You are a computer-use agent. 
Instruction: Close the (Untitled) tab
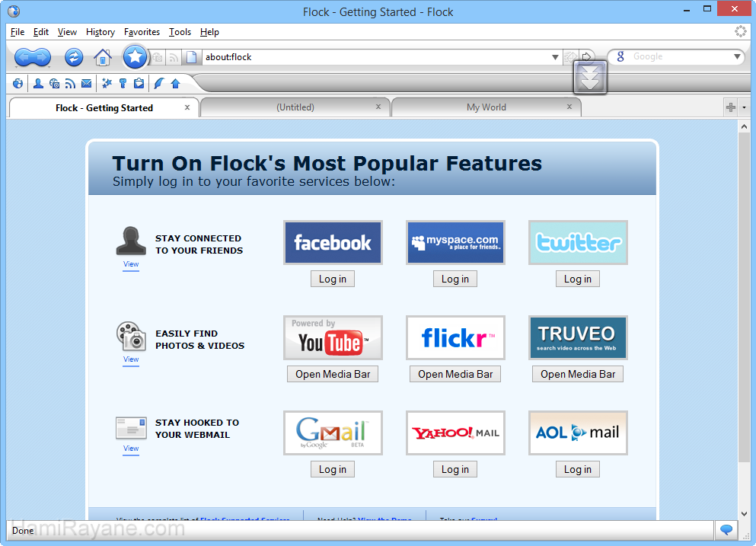(378, 107)
